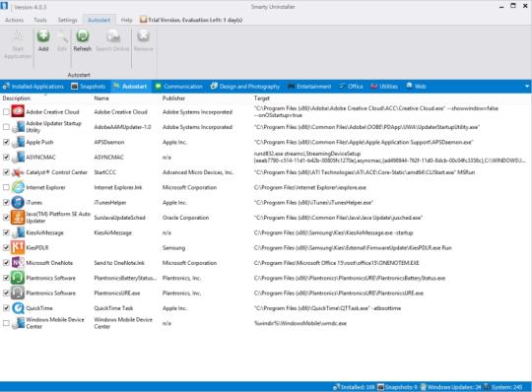Click the Plantronics icon in the PlantronicsURE.exe row

(x=18, y=293)
